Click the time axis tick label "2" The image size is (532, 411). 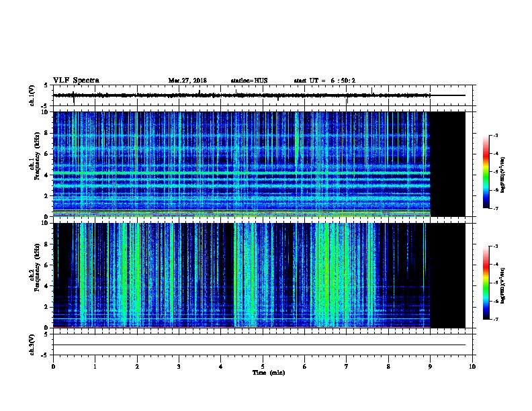(x=137, y=367)
